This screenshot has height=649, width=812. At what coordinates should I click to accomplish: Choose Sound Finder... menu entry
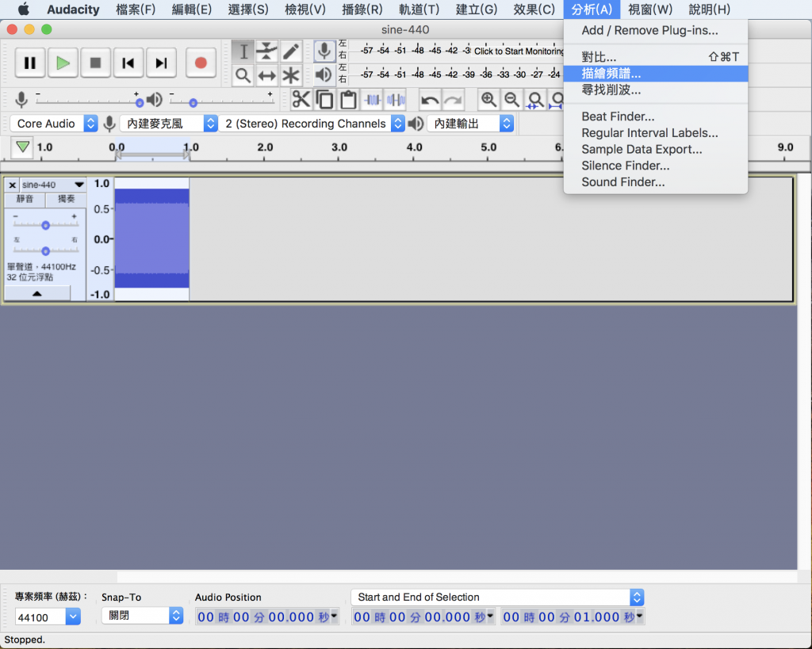point(656,182)
